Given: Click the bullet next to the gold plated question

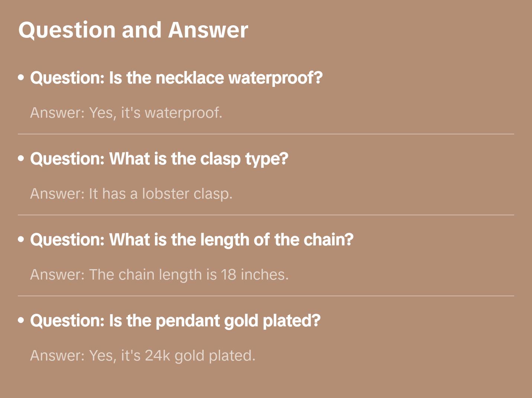Looking at the screenshot, I should tap(21, 320).
